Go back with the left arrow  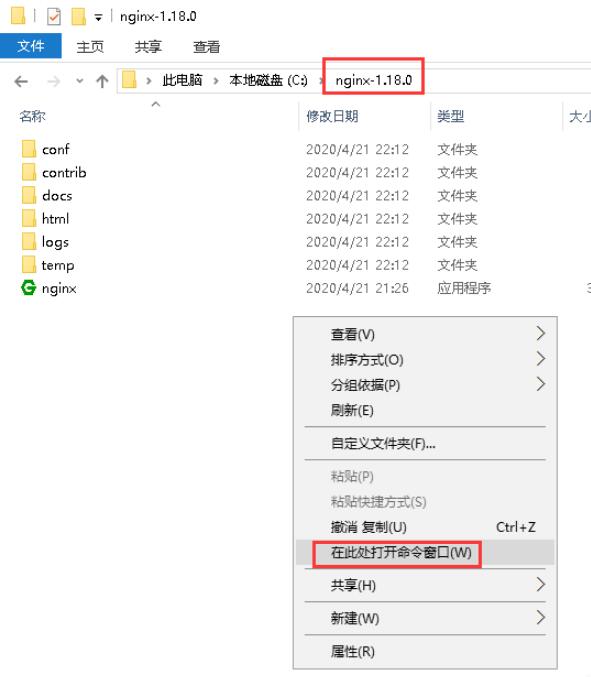(21, 81)
